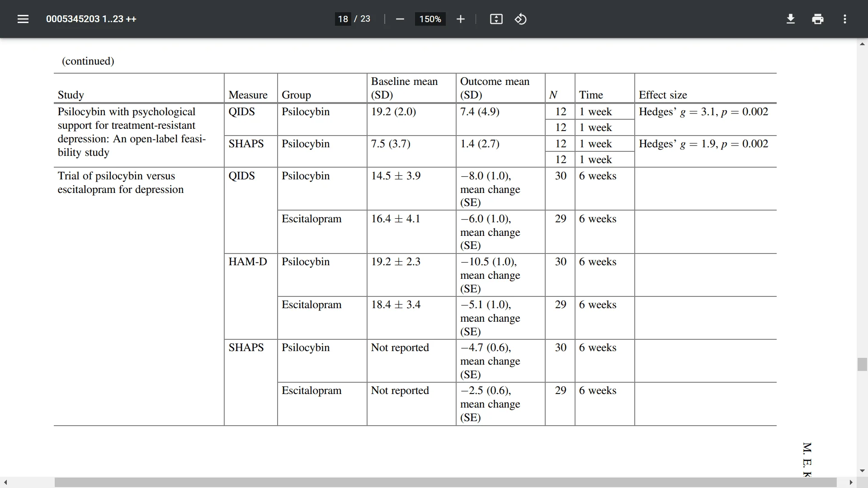
Task: Click the 'Time' column header
Action: (591, 95)
